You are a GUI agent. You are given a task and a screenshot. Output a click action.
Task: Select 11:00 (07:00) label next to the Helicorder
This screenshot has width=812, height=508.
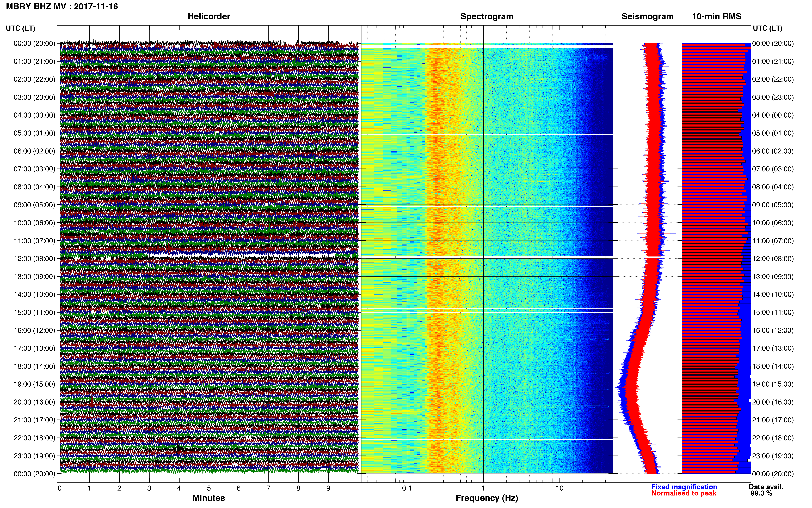34,241
